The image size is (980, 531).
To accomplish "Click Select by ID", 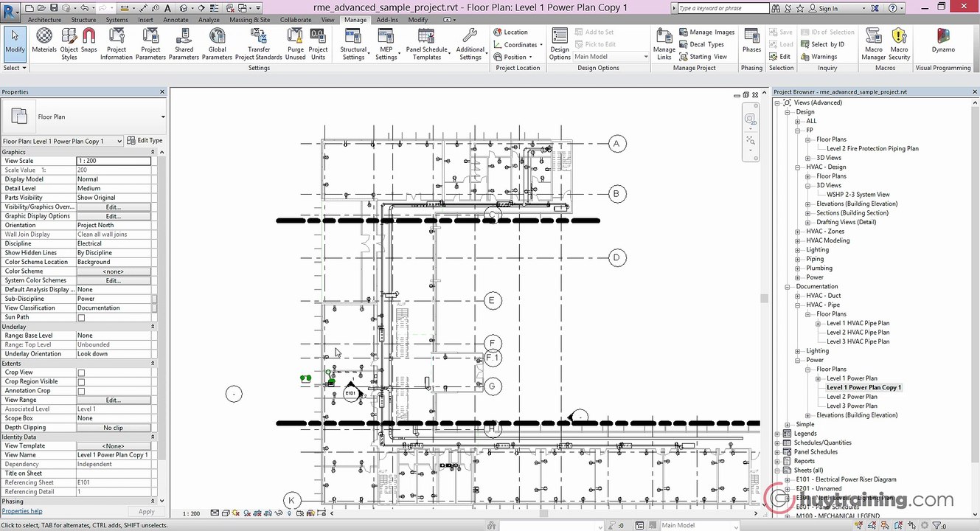I will 821,44.
